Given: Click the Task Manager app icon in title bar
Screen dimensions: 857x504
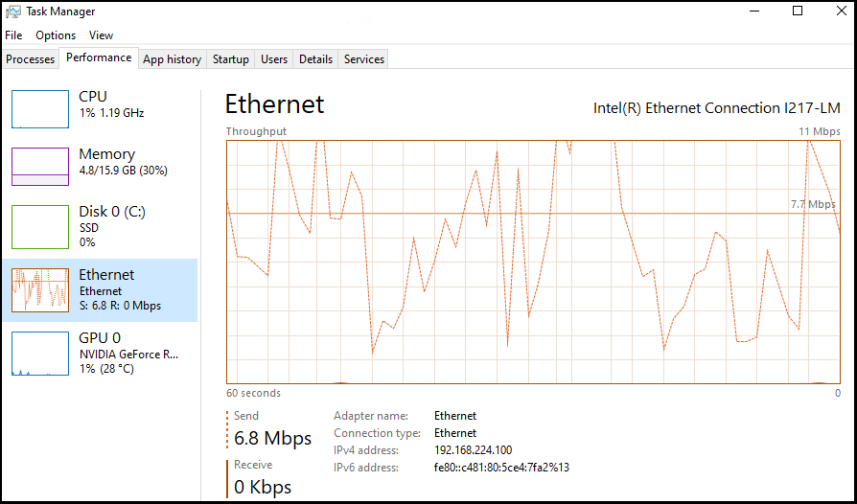Looking at the screenshot, I should coord(13,12).
